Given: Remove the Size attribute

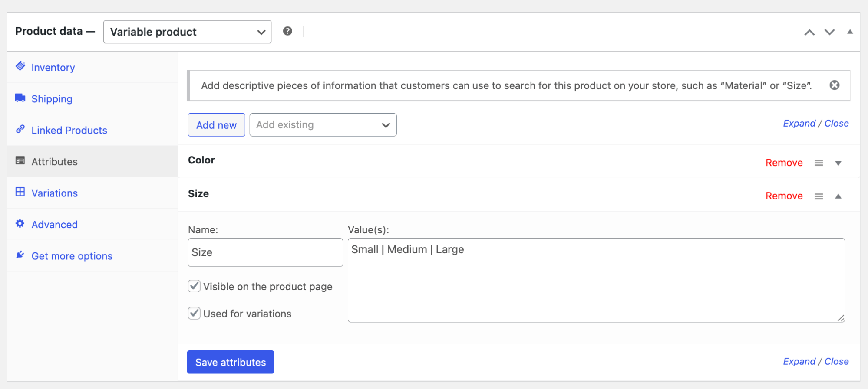Looking at the screenshot, I should pyautogui.click(x=784, y=196).
